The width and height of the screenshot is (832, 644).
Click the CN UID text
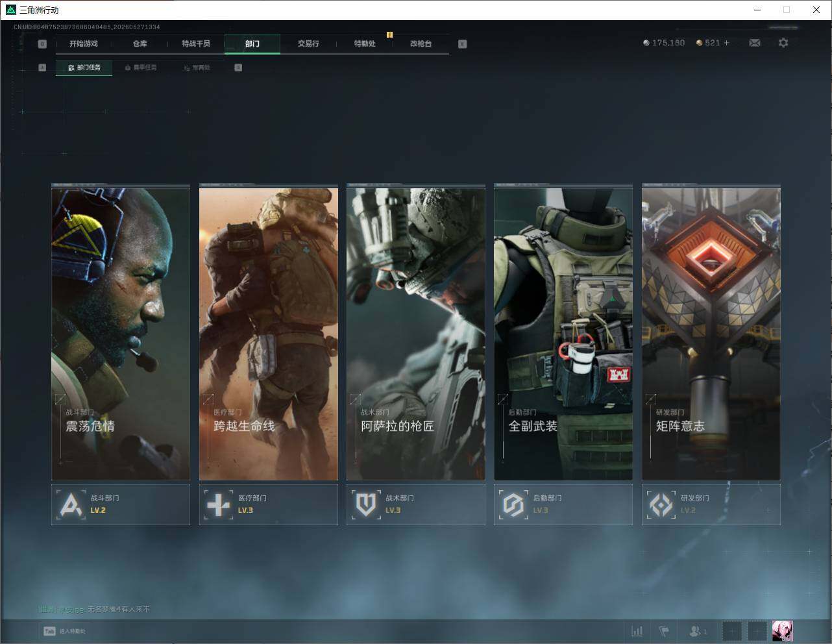(87, 27)
